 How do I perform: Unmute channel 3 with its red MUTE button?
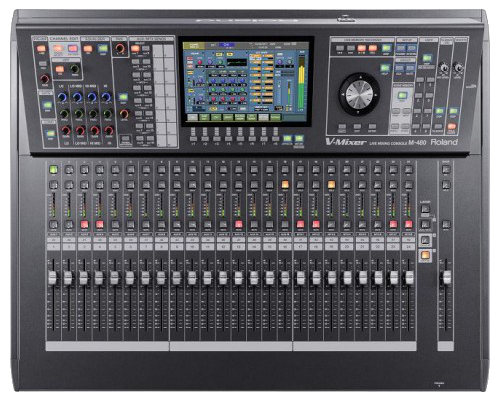click(x=84, y=224)
